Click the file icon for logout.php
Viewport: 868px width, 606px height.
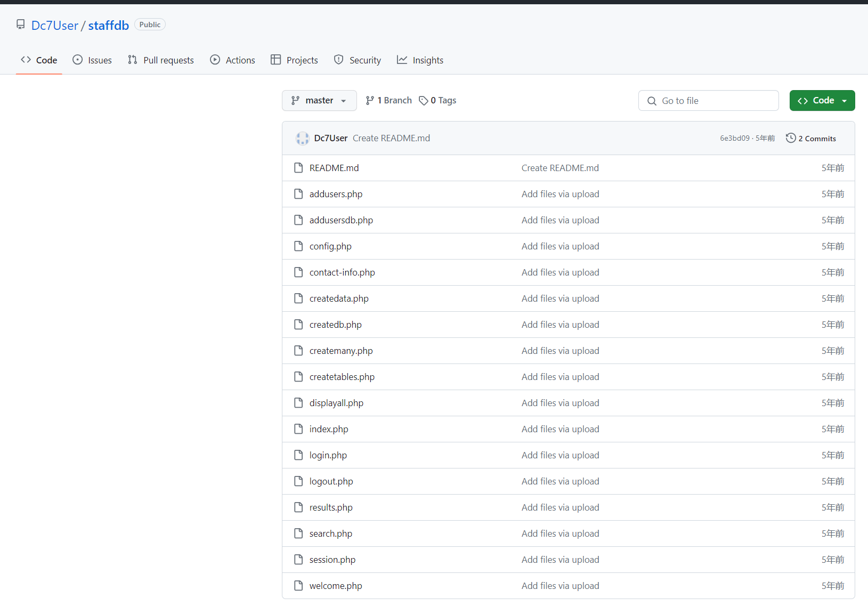(298, 481)
